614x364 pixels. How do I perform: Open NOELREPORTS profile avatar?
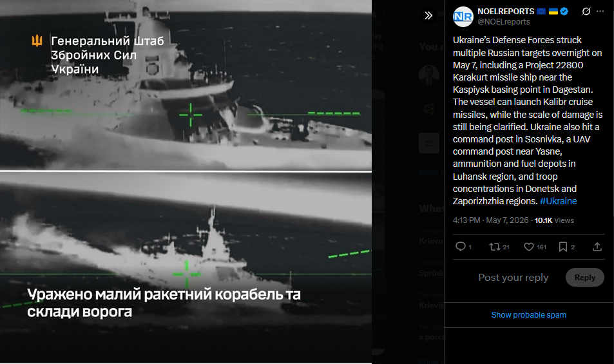(463, 17)
